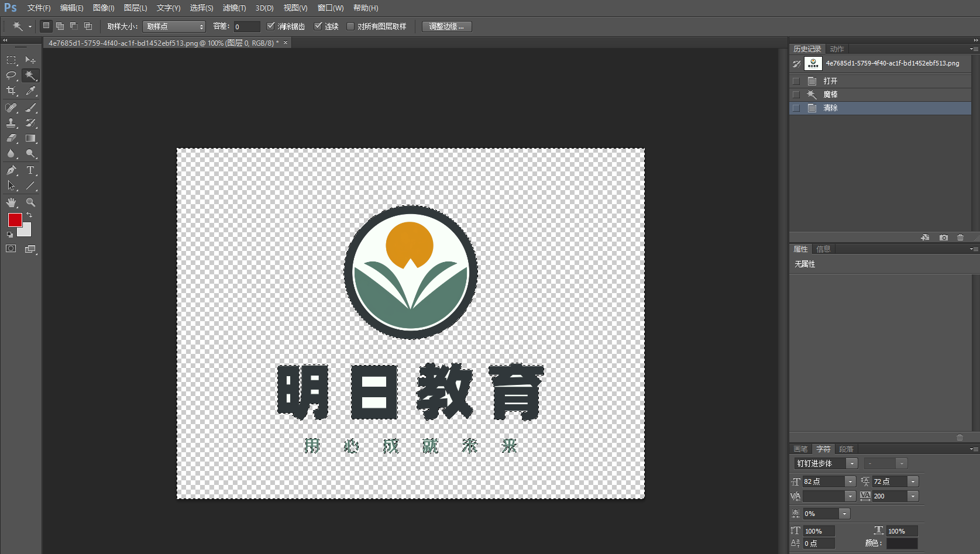
Task: Toggle the 消除锯齿 anti-alias checkbox
Action: coord(270,26)
